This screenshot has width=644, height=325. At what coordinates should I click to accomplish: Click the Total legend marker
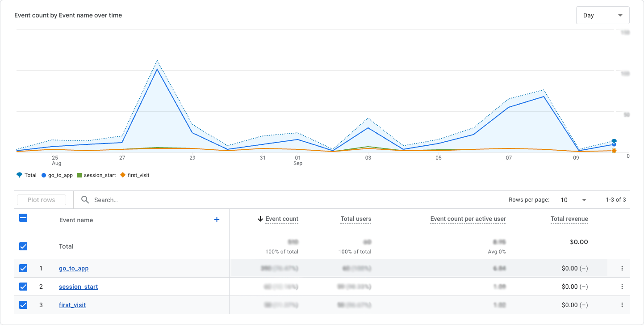click(19, 175)
